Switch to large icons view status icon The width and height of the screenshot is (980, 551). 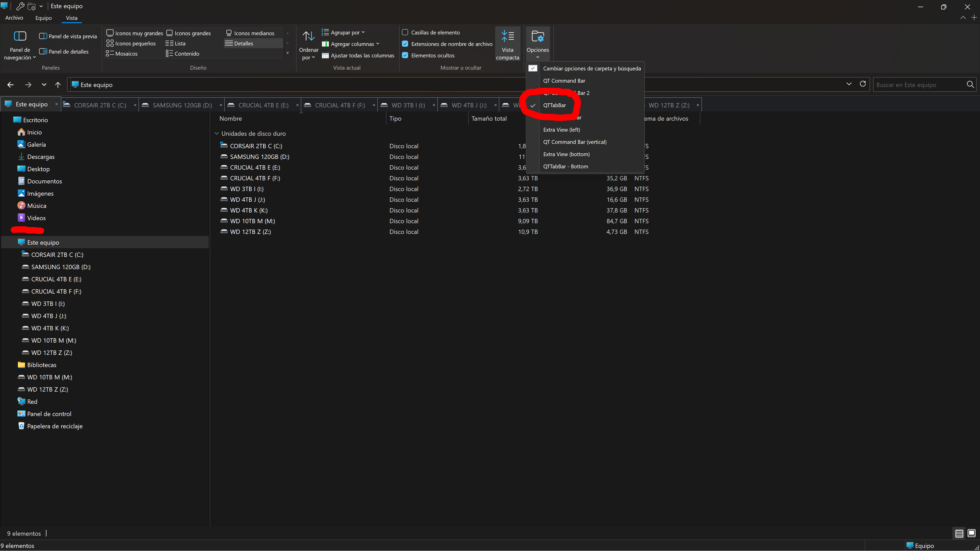pos(971,533)
